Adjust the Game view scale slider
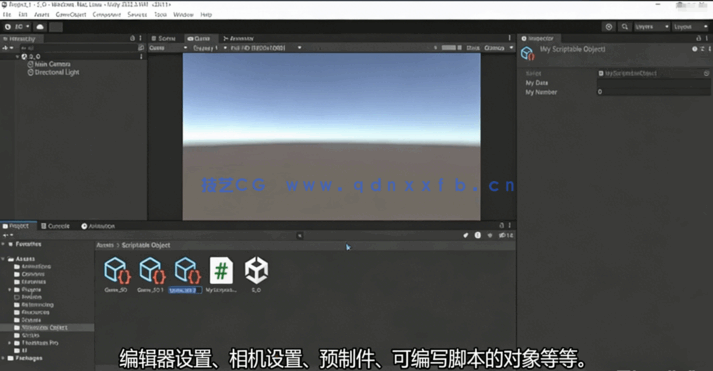713x371 pixels. (452, 48)
